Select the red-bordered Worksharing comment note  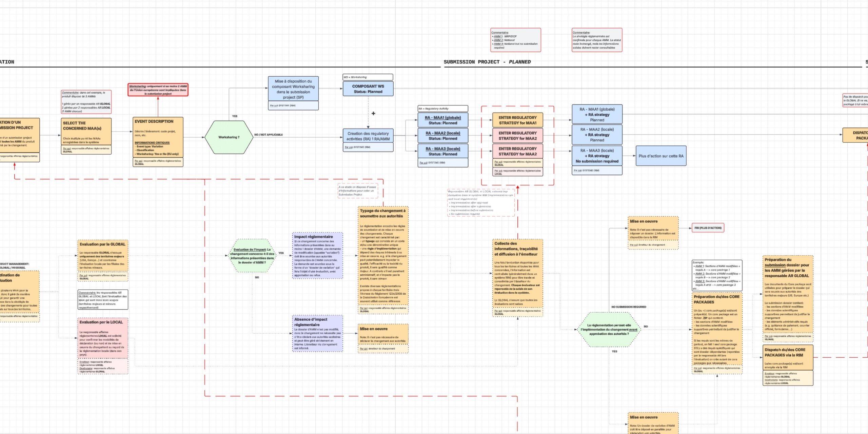click(158, 90)
